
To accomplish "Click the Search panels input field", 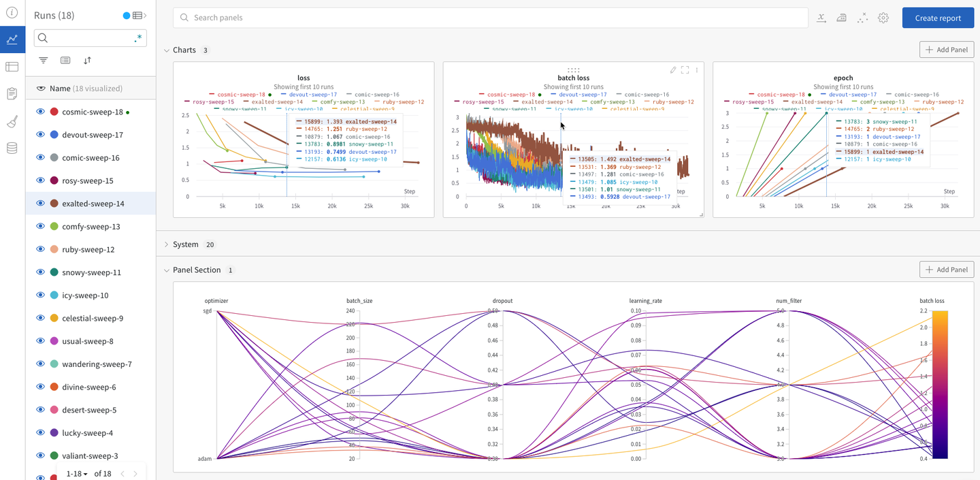I will 490,18.
